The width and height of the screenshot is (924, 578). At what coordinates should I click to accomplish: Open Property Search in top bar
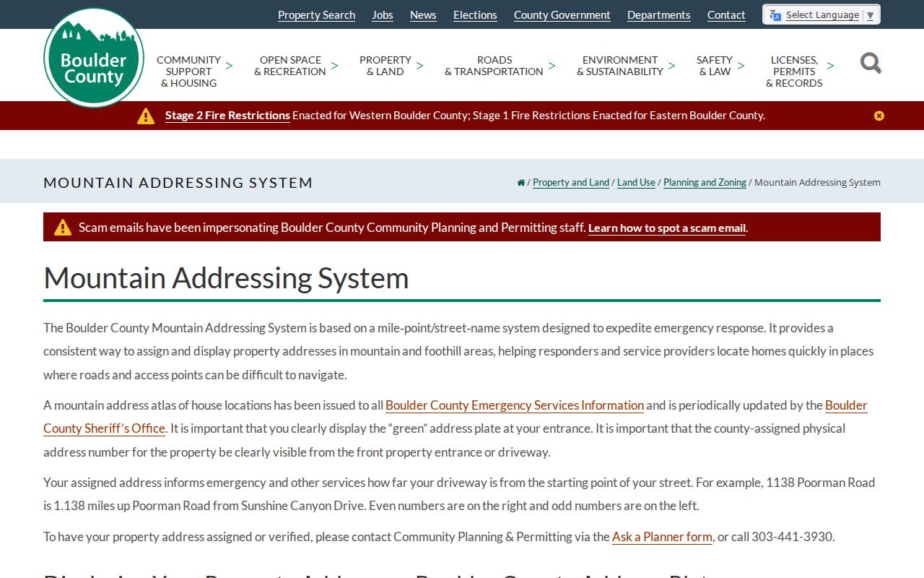pos(316,15)
